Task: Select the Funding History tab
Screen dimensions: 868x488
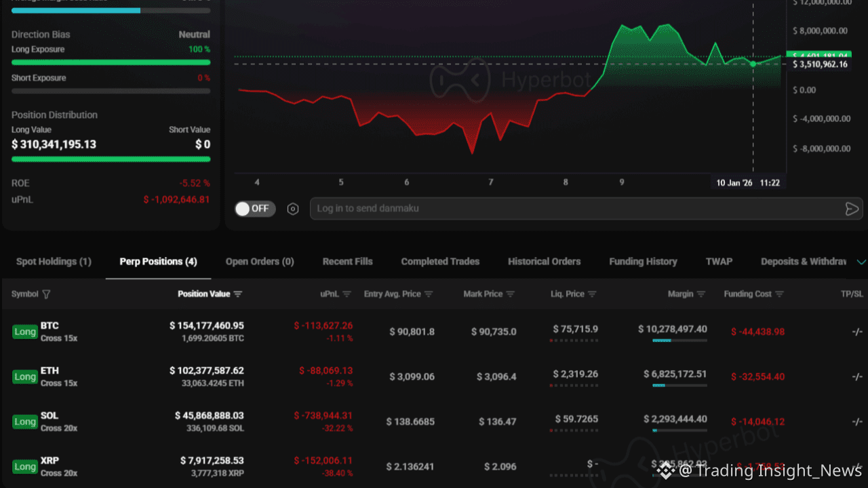Action: tap(643, 262)
